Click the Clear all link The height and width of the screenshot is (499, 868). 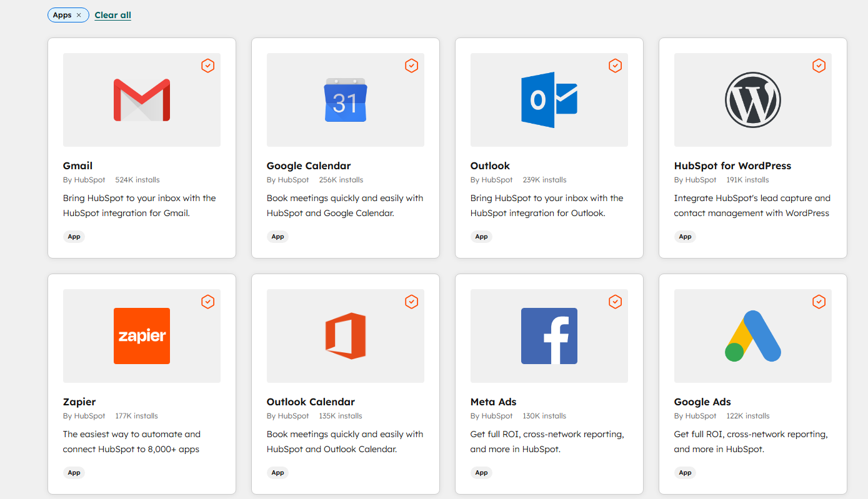pos(112,14)
